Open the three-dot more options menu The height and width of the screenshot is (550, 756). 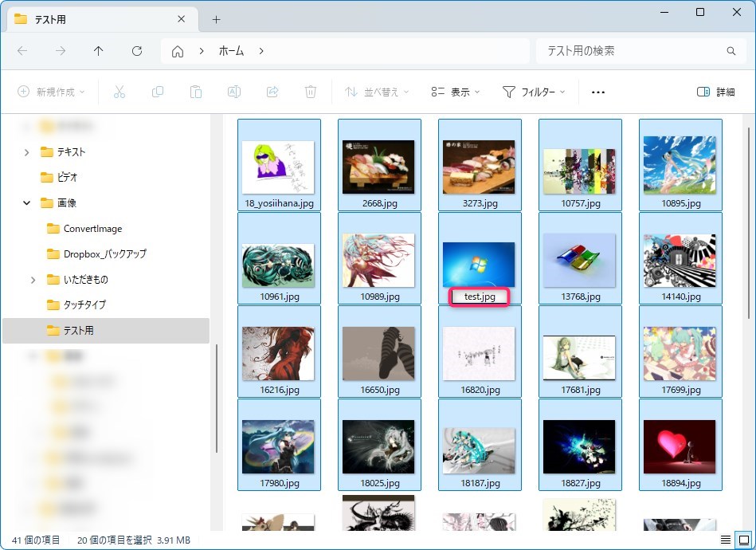[598, 92]
